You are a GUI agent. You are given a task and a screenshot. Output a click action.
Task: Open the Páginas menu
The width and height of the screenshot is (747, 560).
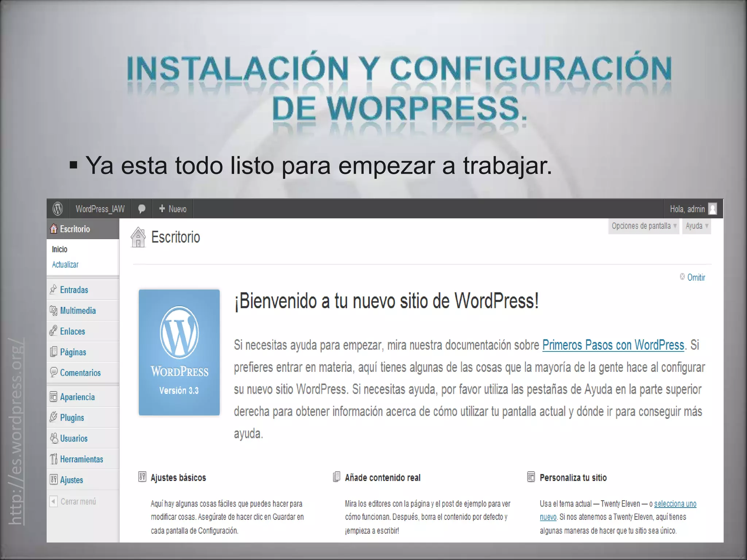83,352
